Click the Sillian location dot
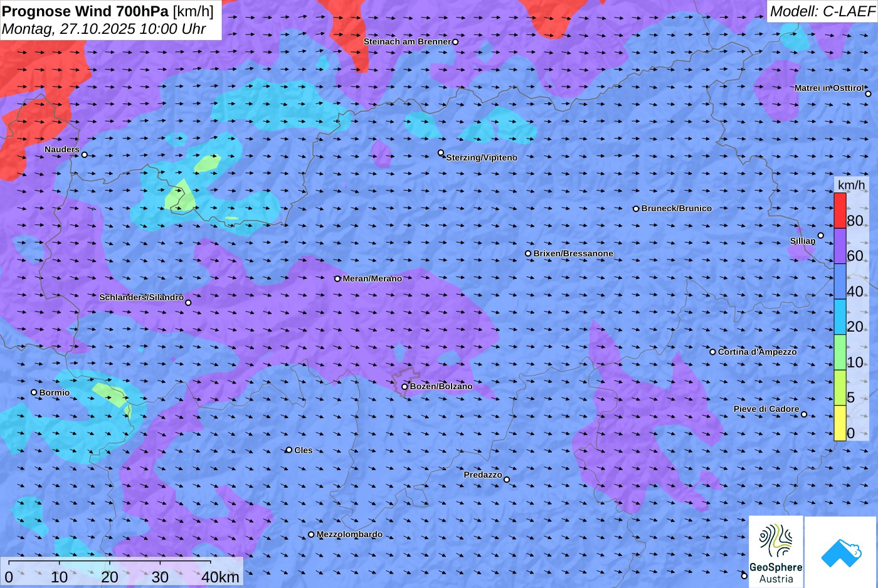Viewport: 878px width, 588px height. tap(820, 236)
